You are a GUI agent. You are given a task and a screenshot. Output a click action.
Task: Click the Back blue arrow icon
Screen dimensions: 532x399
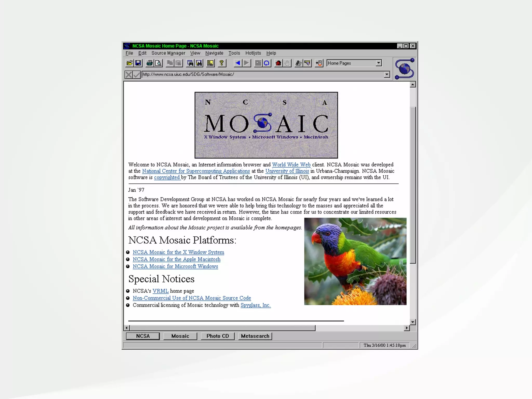tap(237, 63)
